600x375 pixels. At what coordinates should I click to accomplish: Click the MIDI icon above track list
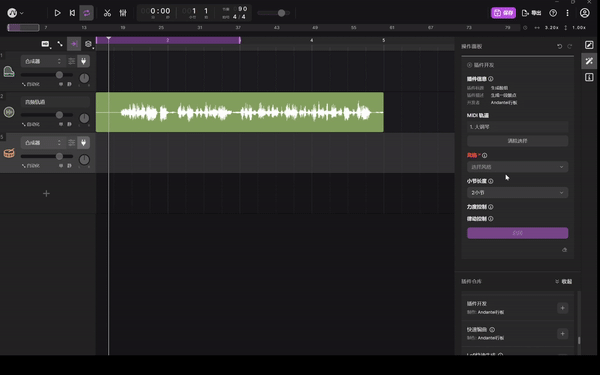(x=46, y=44)
